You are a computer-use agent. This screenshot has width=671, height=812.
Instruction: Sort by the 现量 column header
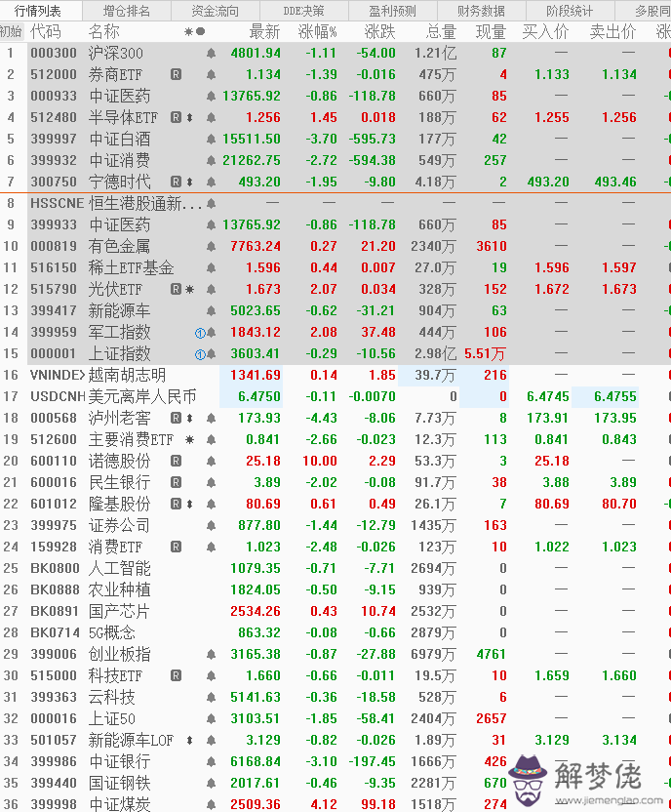[491, 31]
